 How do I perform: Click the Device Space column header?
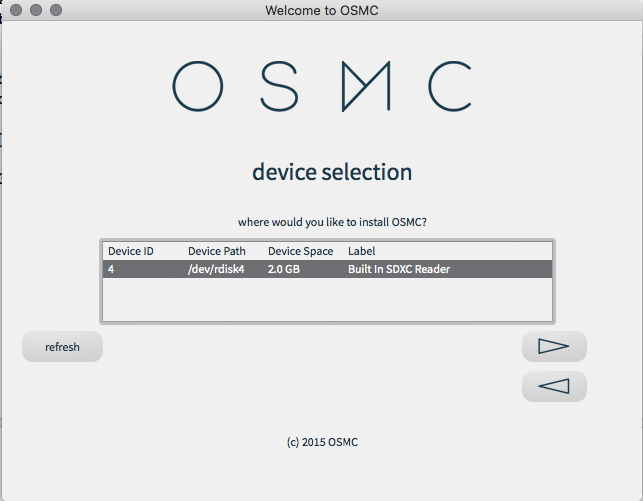pos(300,251)
